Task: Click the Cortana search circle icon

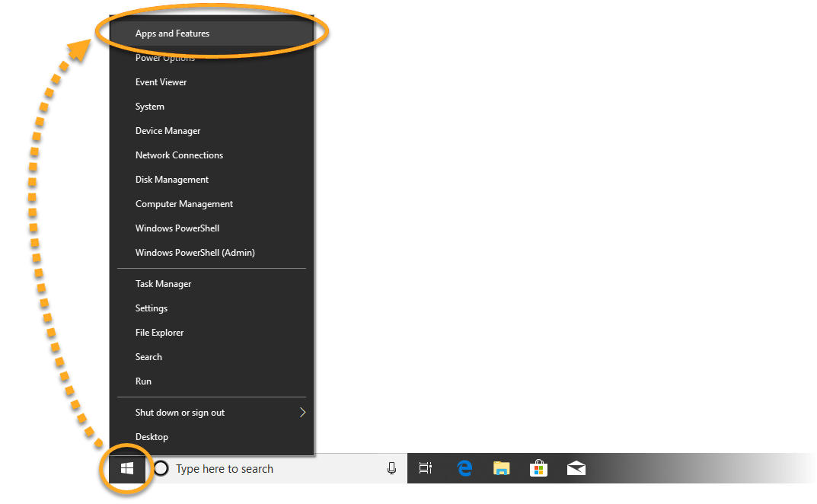Action: [161, 469]
